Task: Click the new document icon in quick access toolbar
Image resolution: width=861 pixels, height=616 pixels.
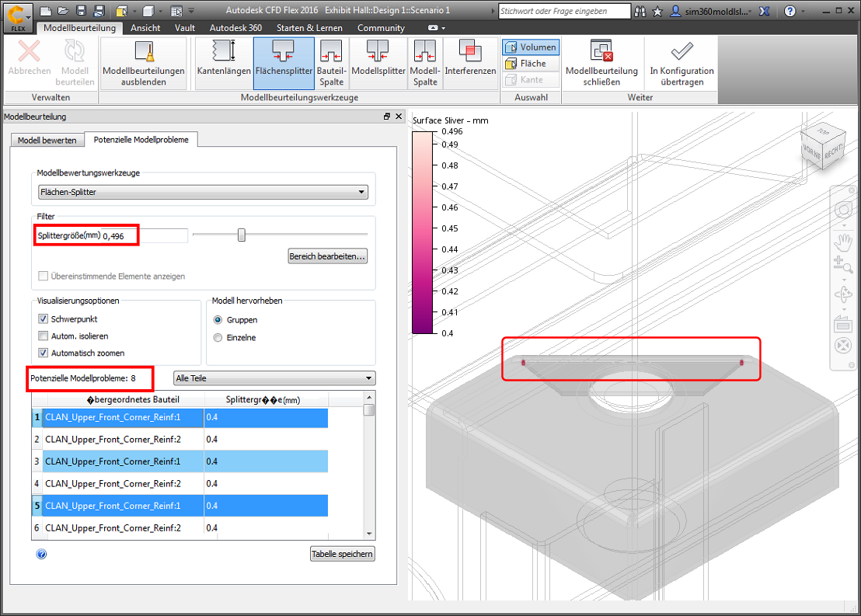Action: [46, 11]
